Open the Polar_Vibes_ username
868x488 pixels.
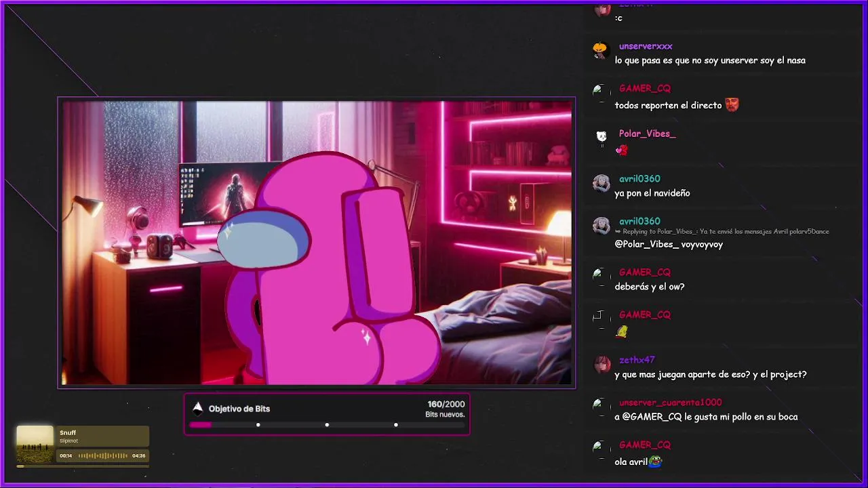click(648, 134)
